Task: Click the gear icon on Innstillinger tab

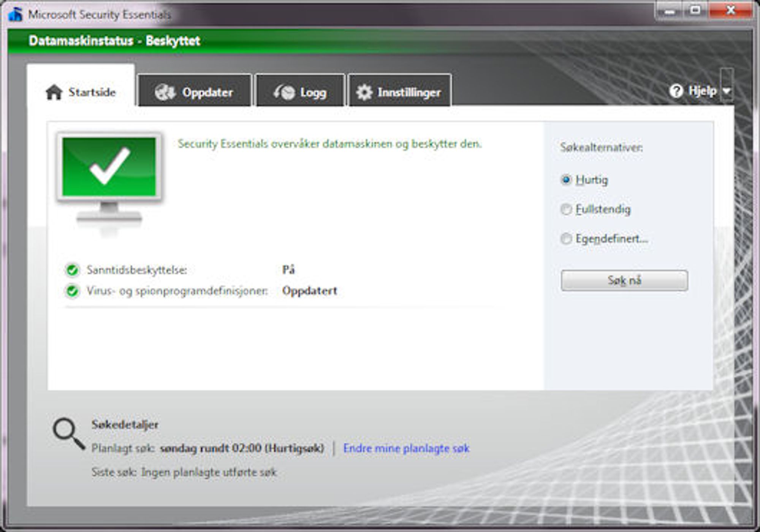Action: (x=364, y=92)
